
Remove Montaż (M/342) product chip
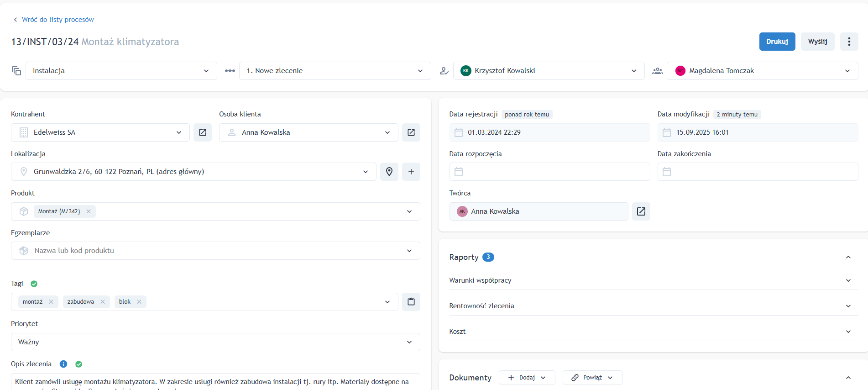[89, 211]
